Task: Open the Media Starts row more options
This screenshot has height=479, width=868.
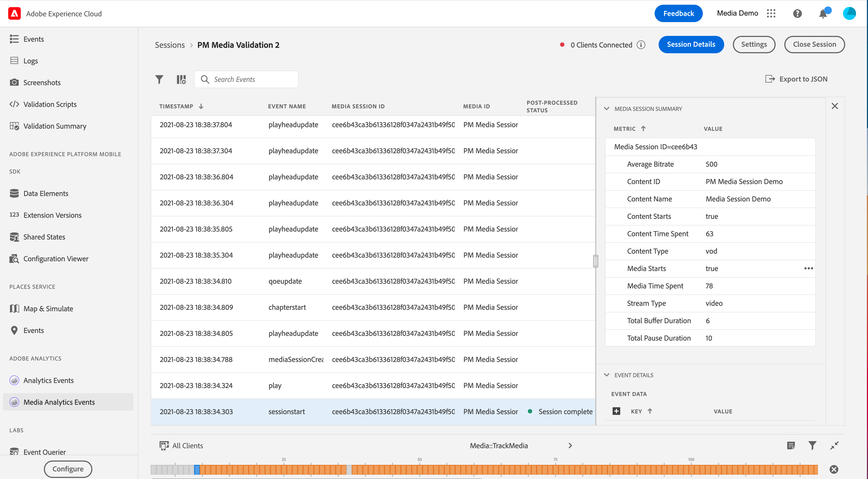Action: tap(808, 268)
